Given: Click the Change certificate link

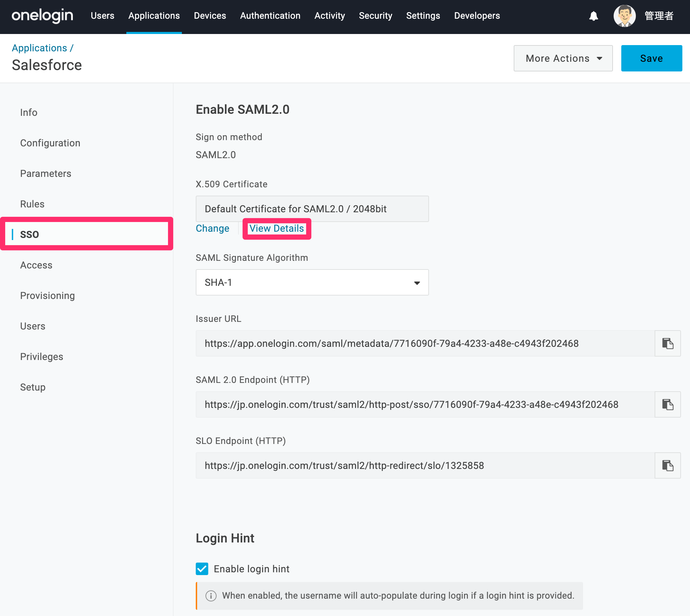Looking at the screenshot, I should (x=212, y=228).
